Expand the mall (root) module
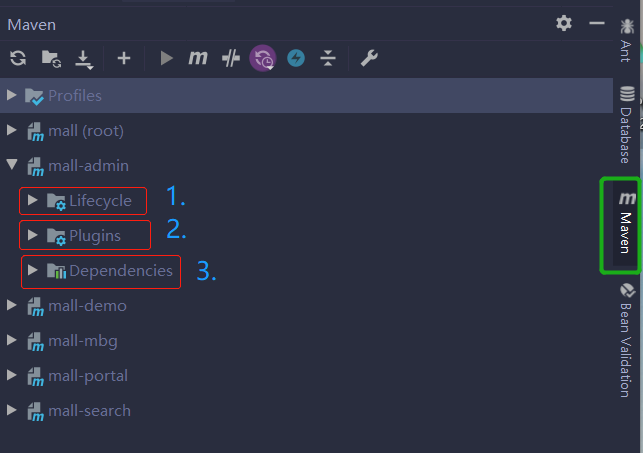Viewport: 643px width, 453px height. [12, 130]
